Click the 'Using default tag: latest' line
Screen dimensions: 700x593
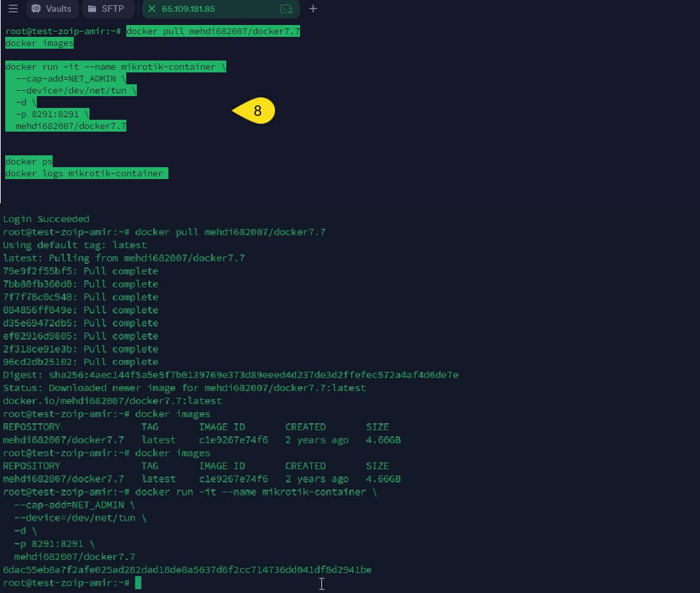click(x=75, y=245)
